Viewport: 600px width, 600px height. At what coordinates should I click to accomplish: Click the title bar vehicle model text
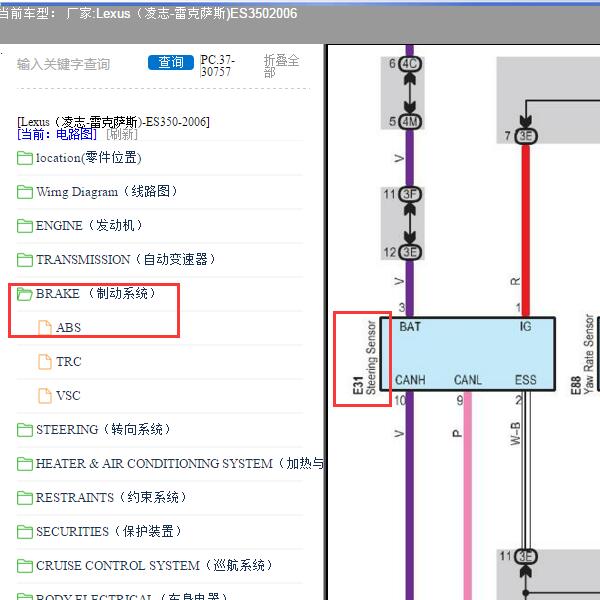(148, 14)
